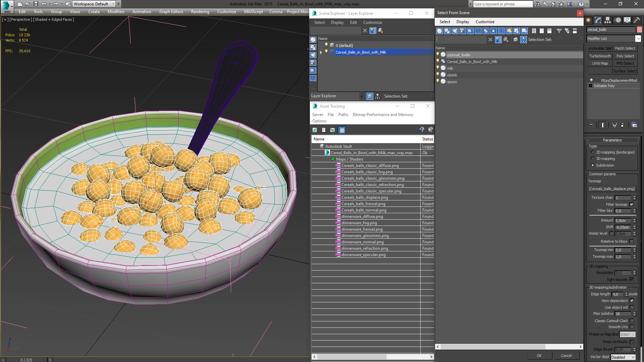This screenshot has width=644, height=362.
Task: Click Select None icon in Select From Scene
Action: [x=542, y=31]
